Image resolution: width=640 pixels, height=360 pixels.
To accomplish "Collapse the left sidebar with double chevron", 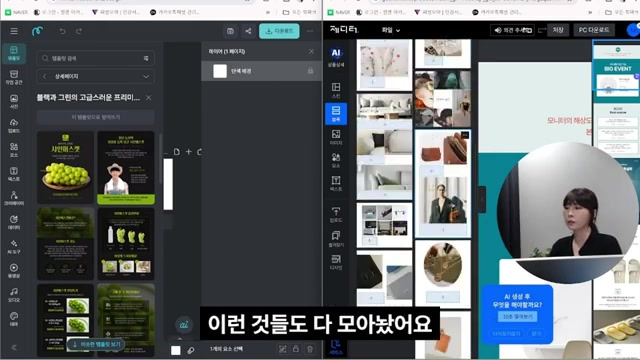I will (14, 347).
